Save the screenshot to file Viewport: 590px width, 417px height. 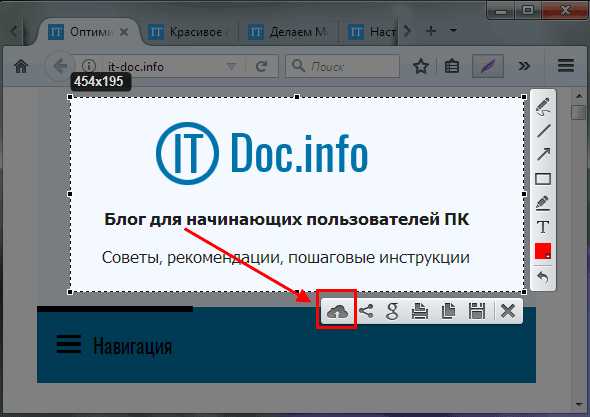coord(477,311)
